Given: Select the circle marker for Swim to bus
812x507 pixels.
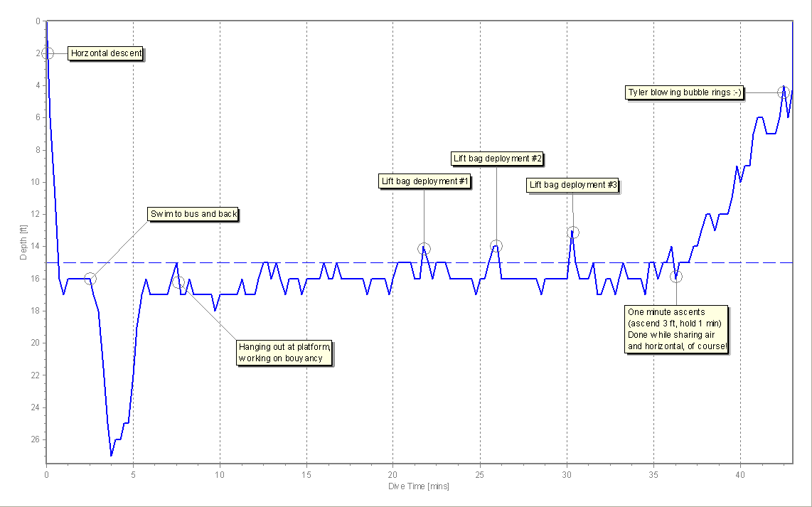Looking at the screenshot, I should [x=90, y=279].
